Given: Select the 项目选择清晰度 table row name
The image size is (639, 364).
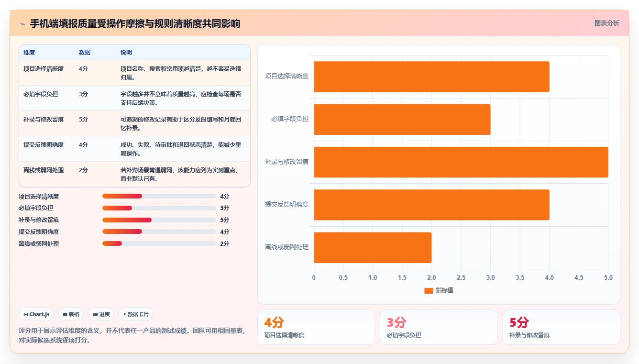Looking at the screenshot, I should point(44,68).
